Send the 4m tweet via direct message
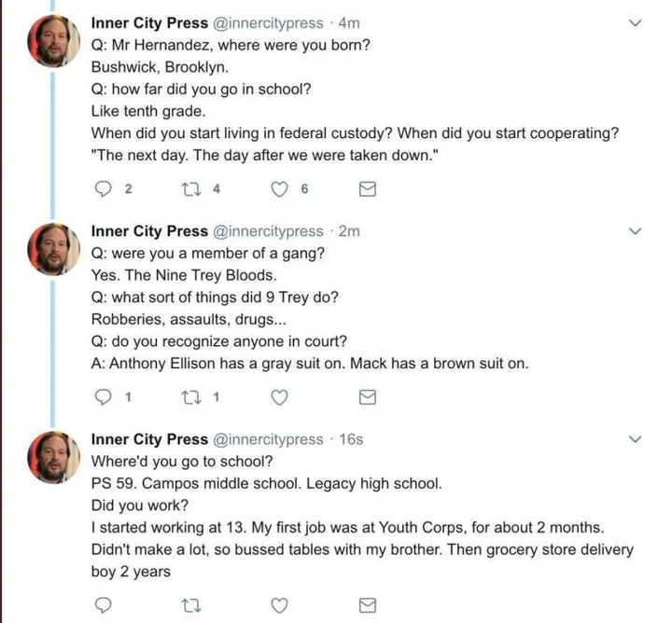This screenshot has width=672, height=623. (x=368, y=189)
